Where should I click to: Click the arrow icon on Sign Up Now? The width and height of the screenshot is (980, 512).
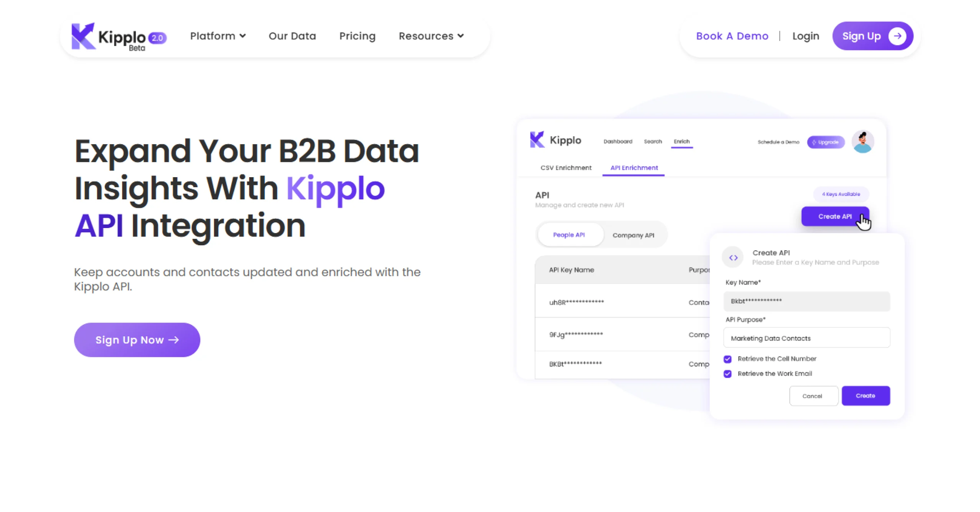(x=175, y=340)
